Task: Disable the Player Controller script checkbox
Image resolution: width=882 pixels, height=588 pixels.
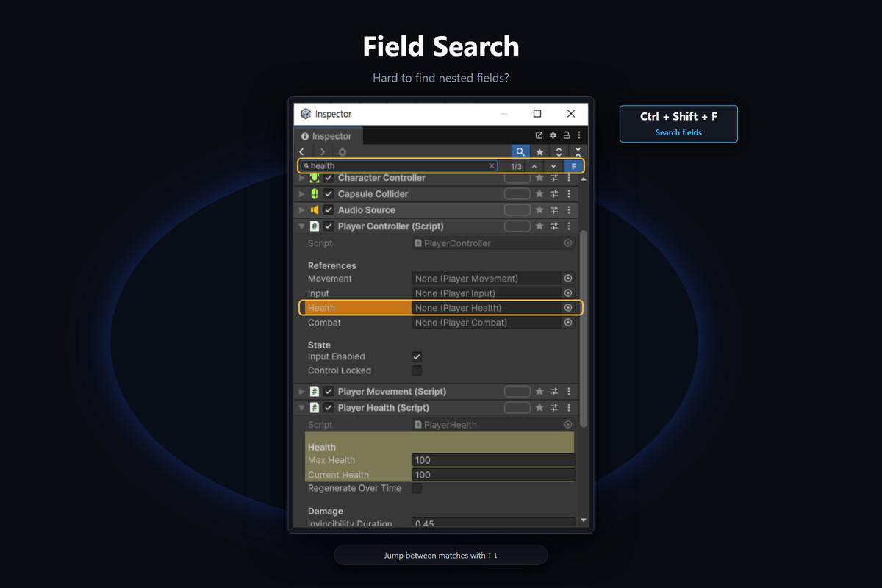Action: point(329,226)
